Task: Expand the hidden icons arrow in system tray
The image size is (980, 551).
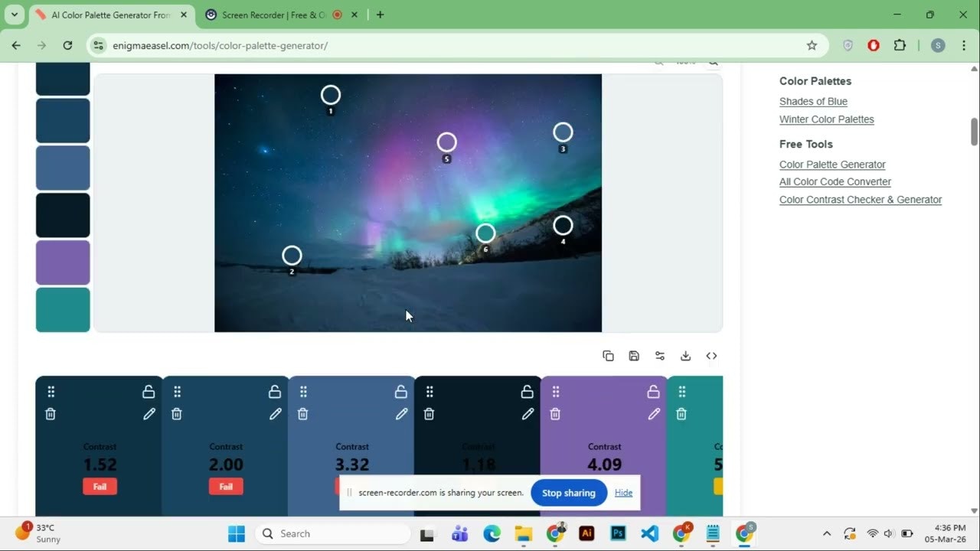Action: click(x=827, y=533)
